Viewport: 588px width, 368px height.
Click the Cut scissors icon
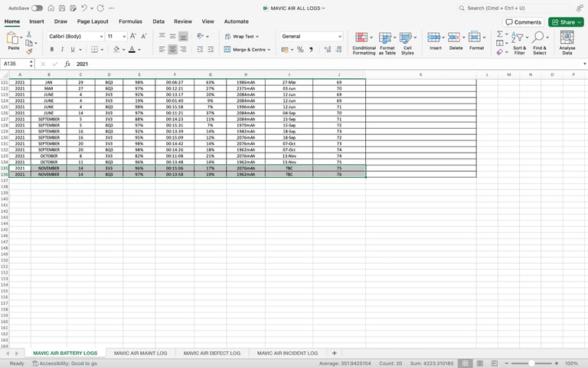pyautogui.click(x=29, y=34)
